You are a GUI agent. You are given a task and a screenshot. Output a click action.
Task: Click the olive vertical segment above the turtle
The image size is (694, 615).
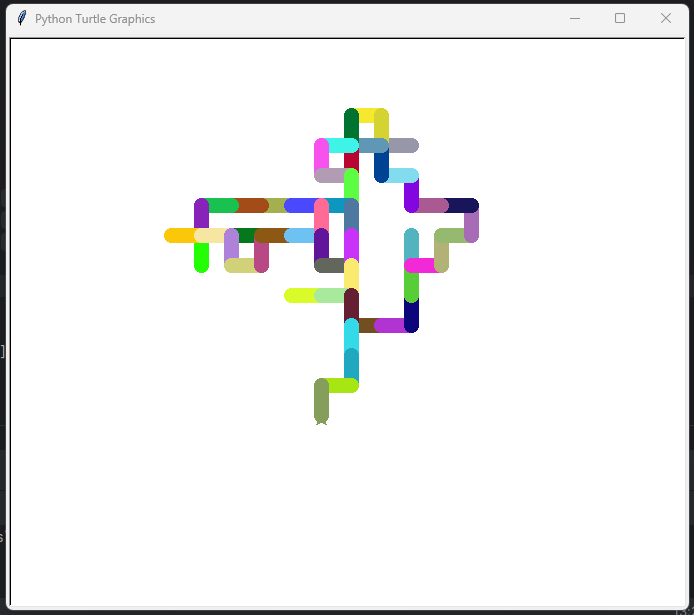click(x=321, y=400)
